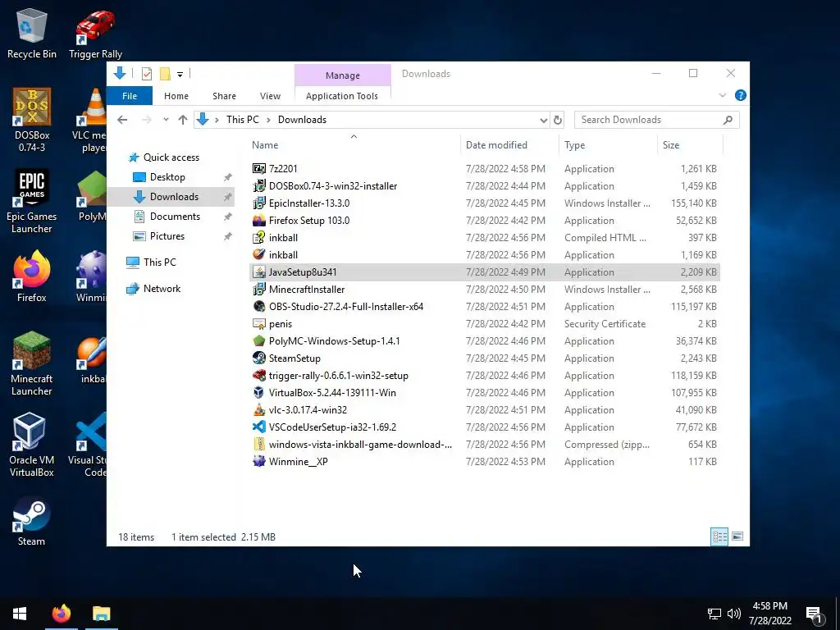This screenshot has width=840, height=630.
Task: Click the Firefox taskbar icon
Action: click(61, 614)
